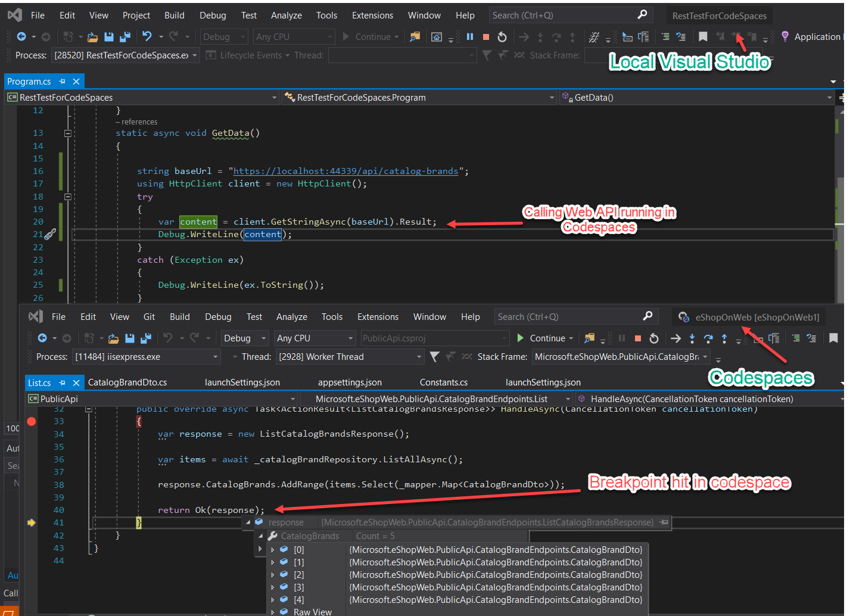
Task: Click Open File icon in Local Visual Studio toolbar
Action: click(x=92, y=37)
